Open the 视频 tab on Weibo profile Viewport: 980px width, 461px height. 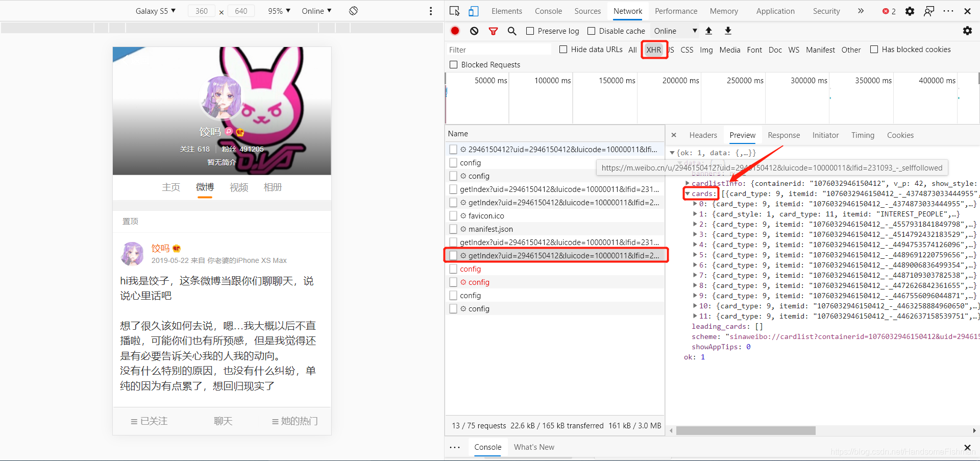pyautogui.click(x=239, y=187)
